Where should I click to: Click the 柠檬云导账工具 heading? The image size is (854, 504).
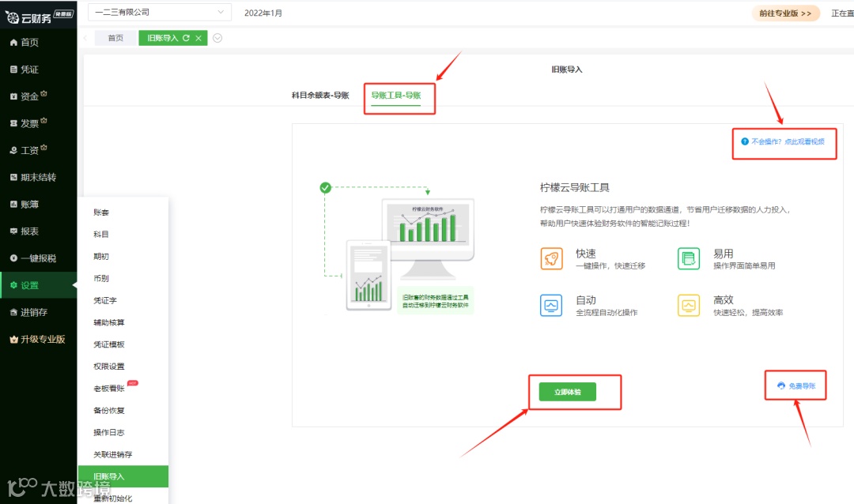575,188
